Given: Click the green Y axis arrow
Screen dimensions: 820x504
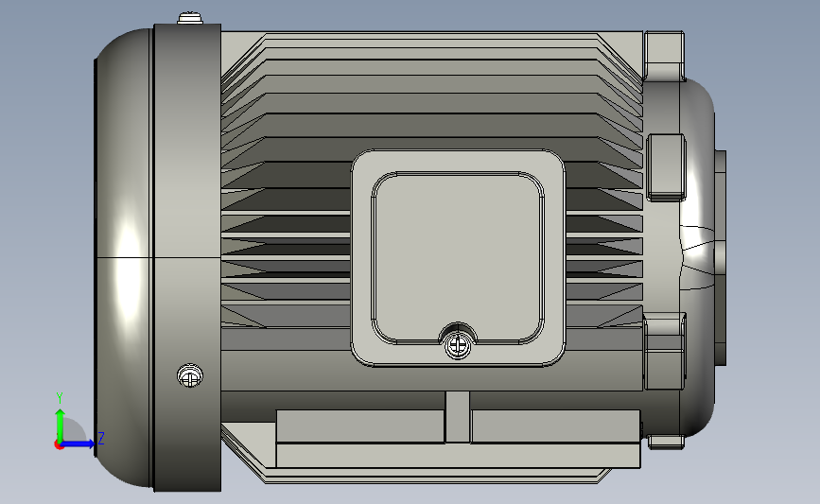Looking at the screenshot, I should (60, 425).
